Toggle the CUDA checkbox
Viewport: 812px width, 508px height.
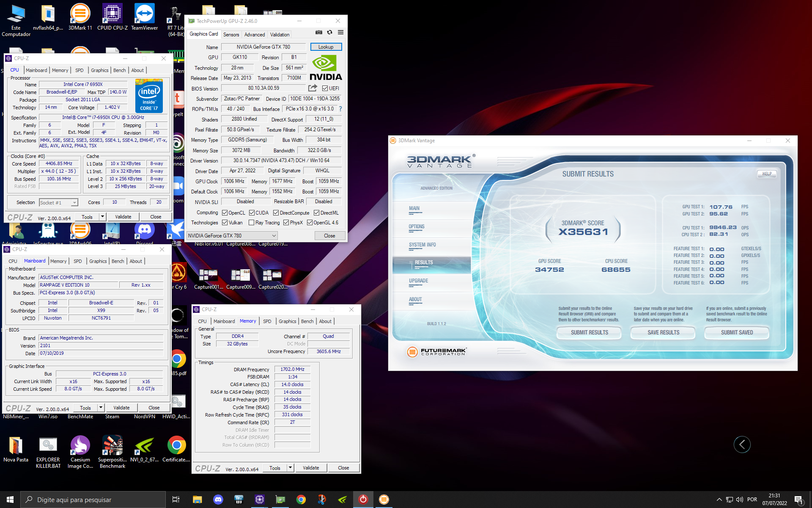(252, 213)
